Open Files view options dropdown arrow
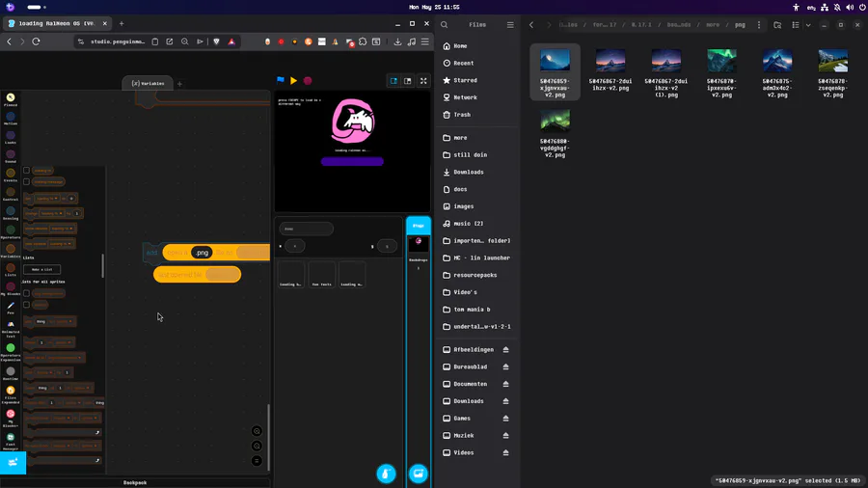Viewport: 868px width, 488px height. coord(808,25)
